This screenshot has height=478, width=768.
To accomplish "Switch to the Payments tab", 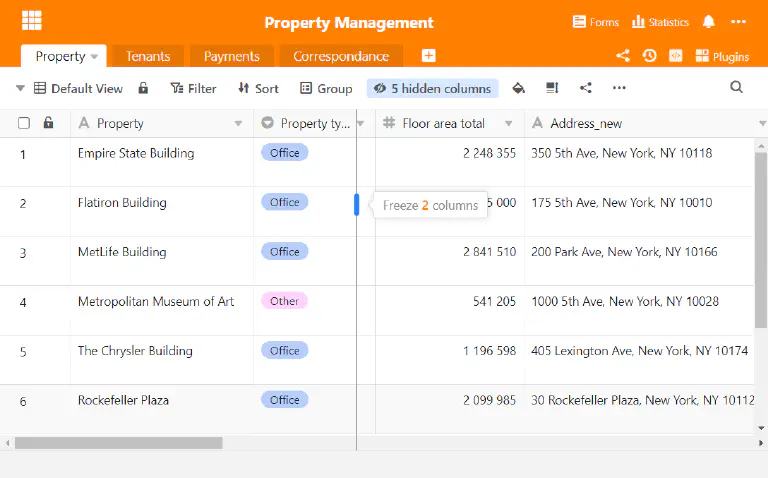I will click(x=232, y=56).
